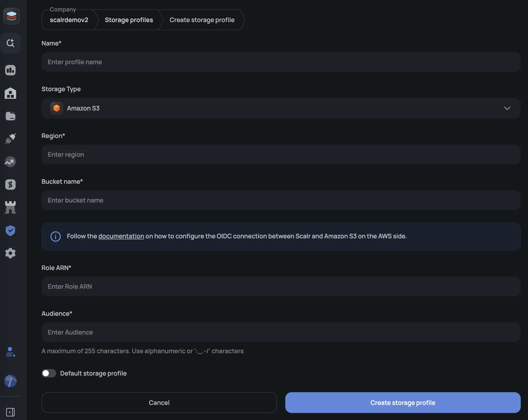Open the castle tower icon in sidebar
This screenshot has height=420, width=528.
click(x=10, y=207)
